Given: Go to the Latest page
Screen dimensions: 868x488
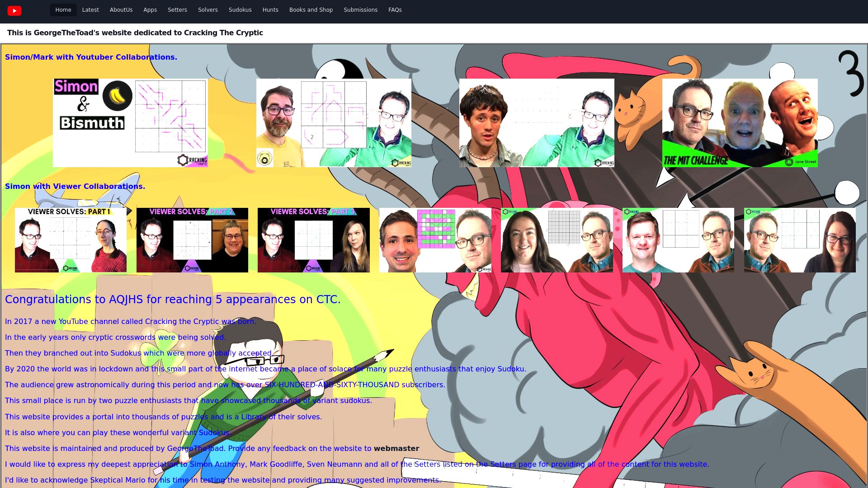Looking at the screenshot, I should [x=90, y=10].
